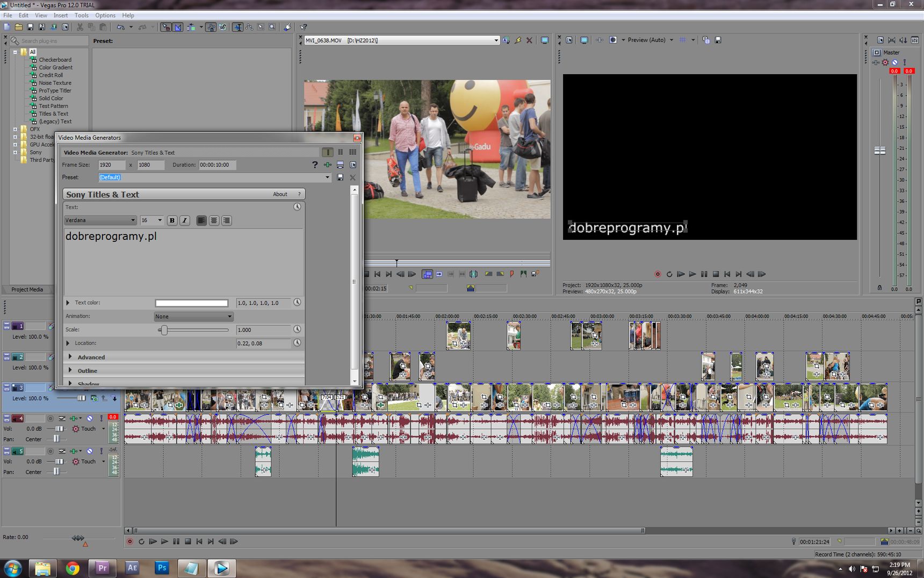
Task: Click the Save Preset floppy icon in generator
Action: (340, 177)
